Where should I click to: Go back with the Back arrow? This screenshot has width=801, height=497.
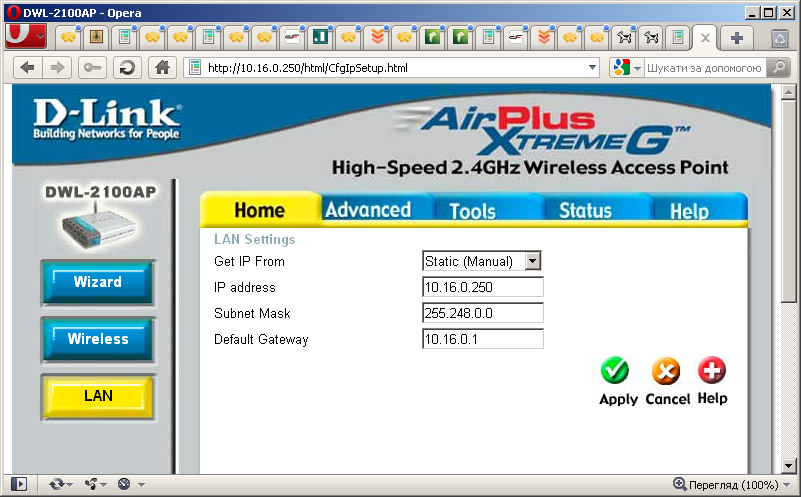(28, 67)
